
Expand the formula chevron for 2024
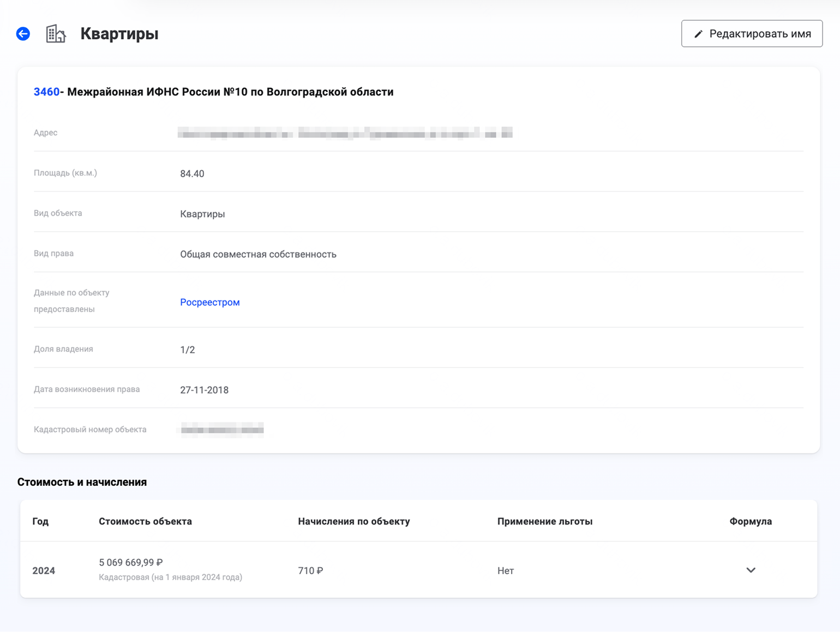(751, 570)
